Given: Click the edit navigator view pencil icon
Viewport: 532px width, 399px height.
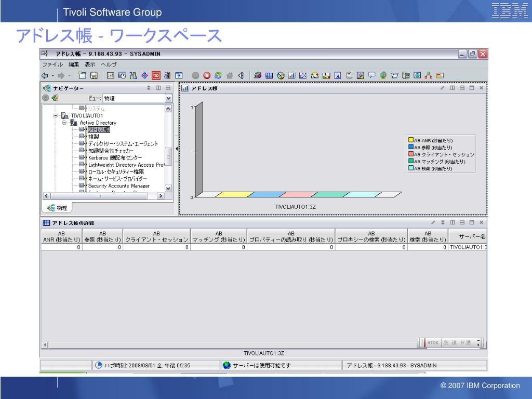Looking at the screenshot, I should (x=55, y=98).
